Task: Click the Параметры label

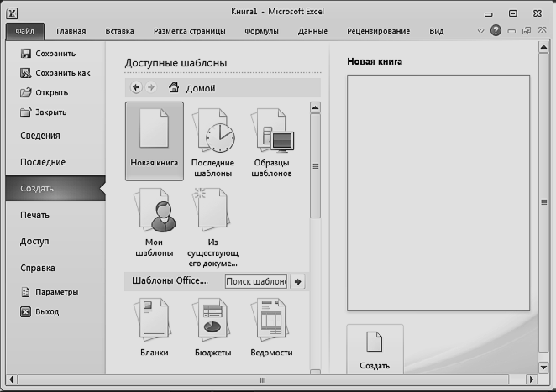Action: tap(57, 292)
